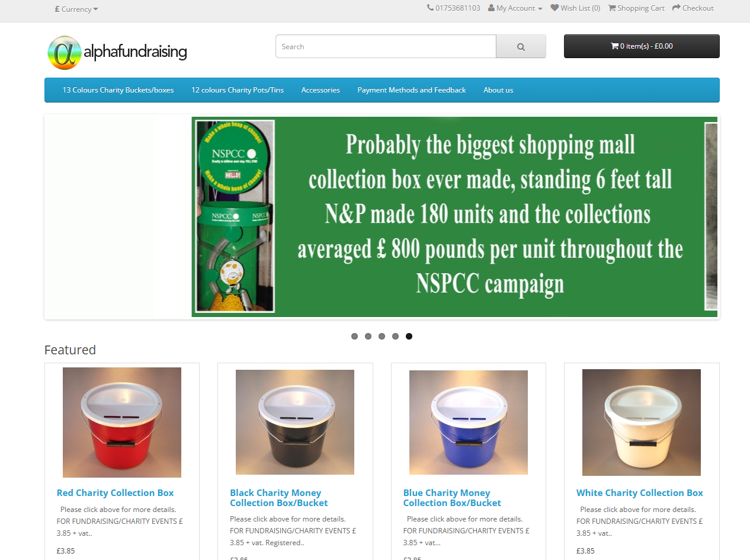Viewport: 750px width, 560px height.
Task: Click the Checkout arrow icon
Action: point(676,8)
